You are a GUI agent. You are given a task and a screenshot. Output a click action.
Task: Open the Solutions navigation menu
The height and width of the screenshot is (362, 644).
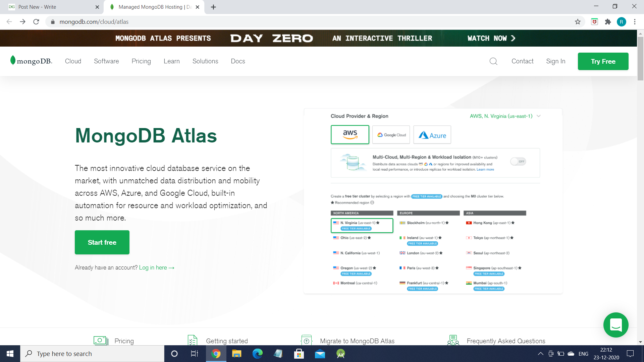point(205,61)
